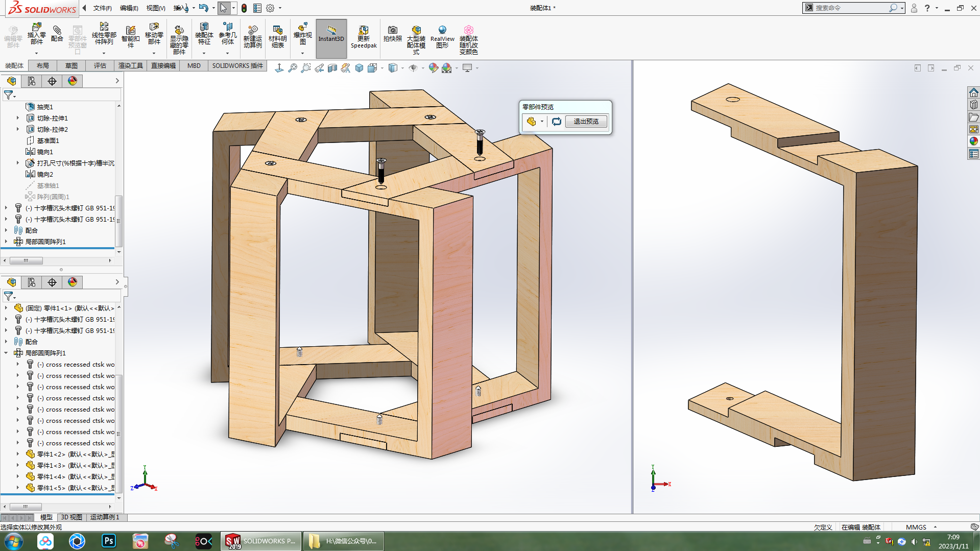The height and width of the screenshot is (551, 980).
Task: Expand the 零件1<5> component node
Action: pyautogui.click(x=17, y=488)
